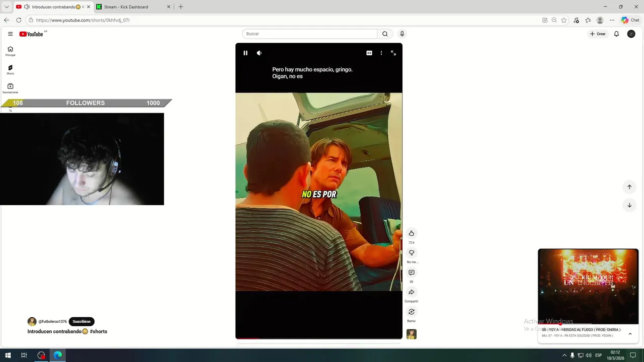Click the YouTube search magnifier button
The width and height of the screenshot is (644, 362).
[x=385, y=34]
